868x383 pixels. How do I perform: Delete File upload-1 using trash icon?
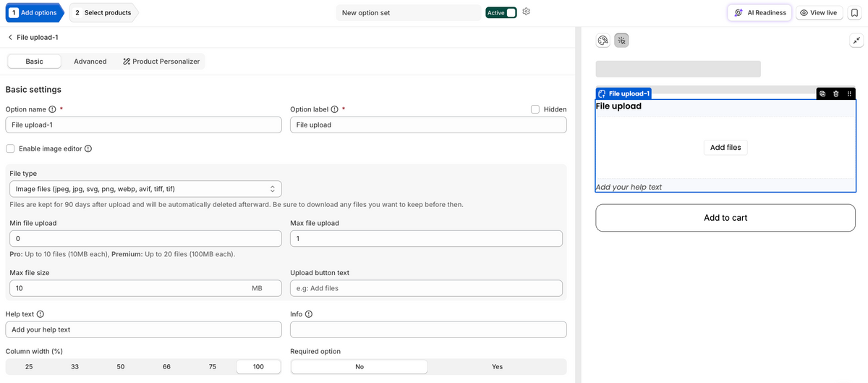click(x=835, y=93)
